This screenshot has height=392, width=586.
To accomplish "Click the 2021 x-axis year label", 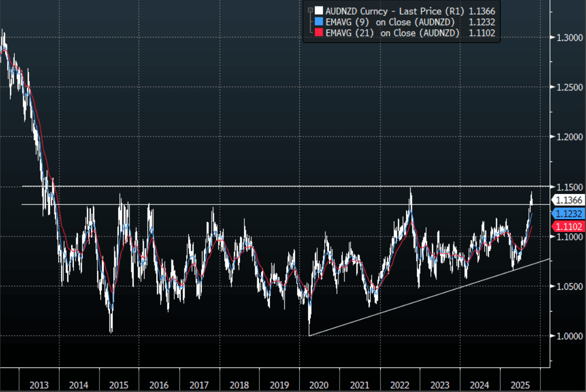I will click(x=360, y=385).
